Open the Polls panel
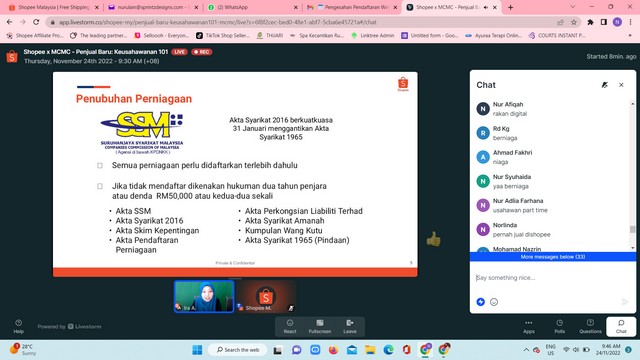The width and height of the screenshot is (640, 360). click(560, 327)
